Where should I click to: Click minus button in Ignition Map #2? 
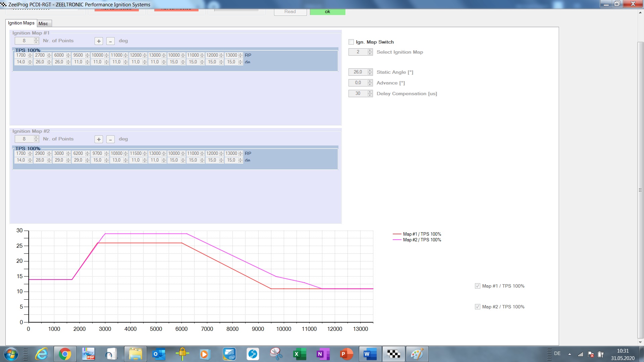110,139
